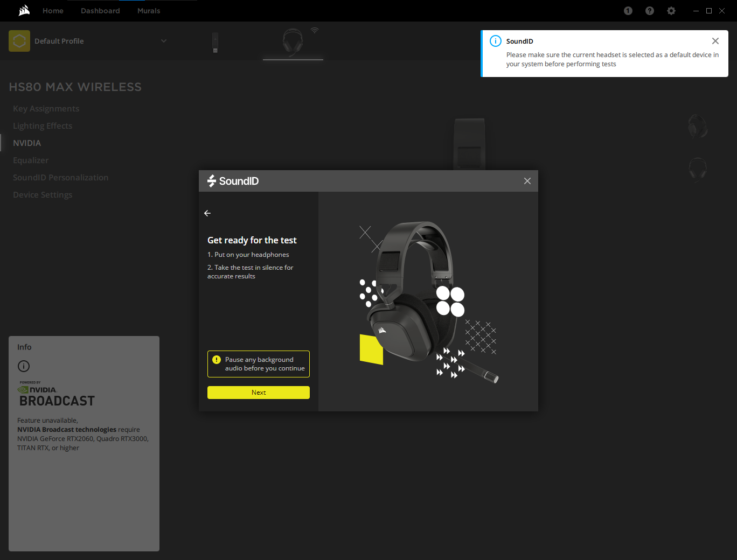The image size is (737, 560).
Task: Click the HS80 MAX WIRELESS title
Action: [75, 87]
